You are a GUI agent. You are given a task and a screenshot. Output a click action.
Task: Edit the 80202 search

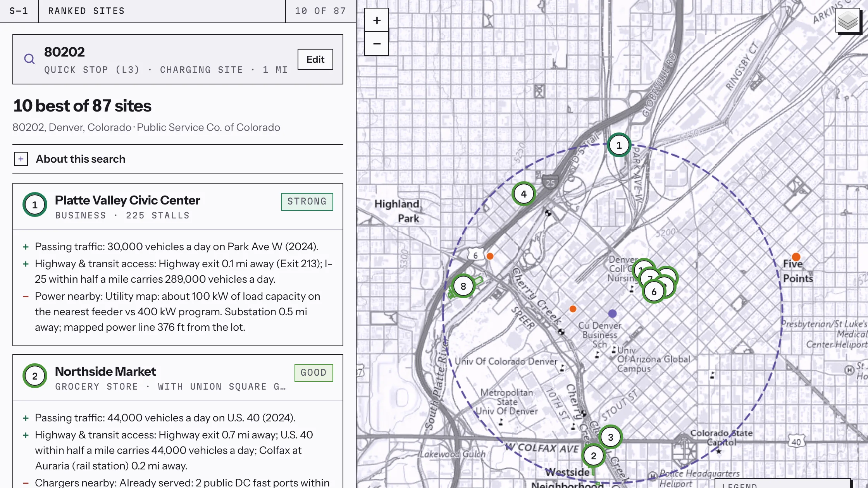pyautogui.click(x=315, y=59)
